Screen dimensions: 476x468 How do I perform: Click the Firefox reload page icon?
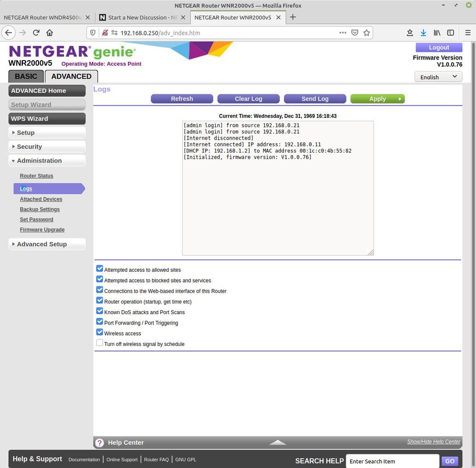click(36, 33)
